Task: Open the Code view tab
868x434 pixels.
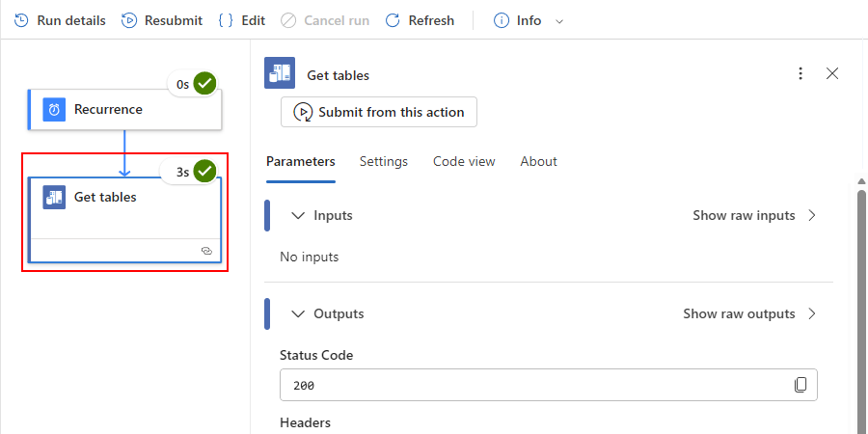Action: [x=464, y=162]
